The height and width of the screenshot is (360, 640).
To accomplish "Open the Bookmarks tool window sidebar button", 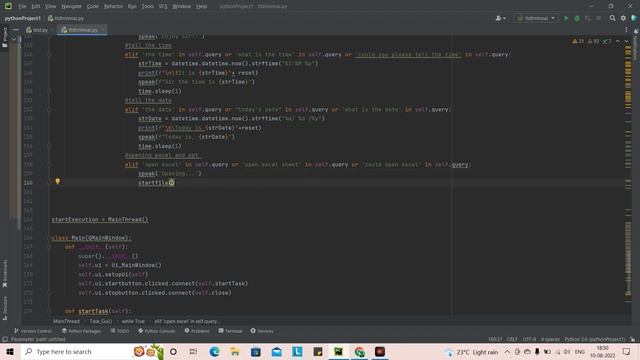I will 5,274.
